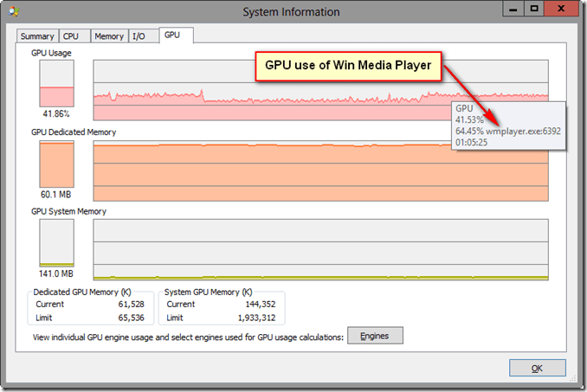
Task: Click the wmplayer.exe GPU tooltip
Action: 508,125
